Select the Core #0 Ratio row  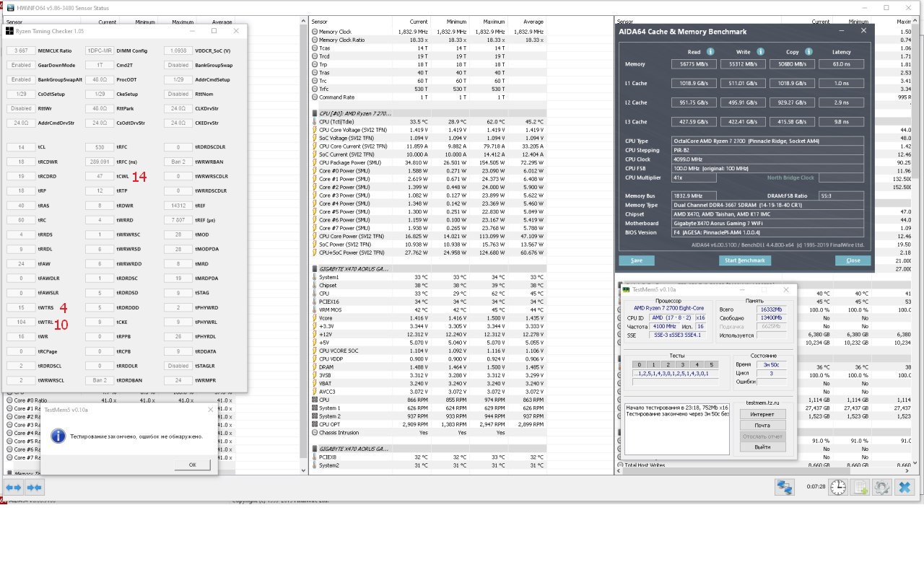pos(120,400)
